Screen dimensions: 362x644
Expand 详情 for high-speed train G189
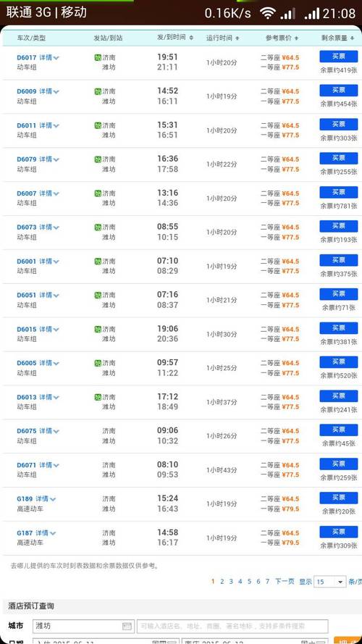click(x=46, y=498)
